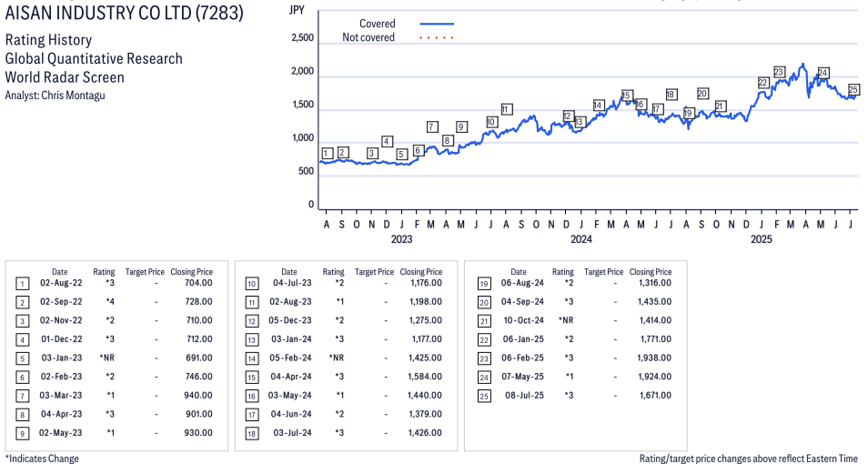Select the '02-Aug-23' date cell
The width and height of the screenshot is (868, 464).
click(x=290, y=302)
